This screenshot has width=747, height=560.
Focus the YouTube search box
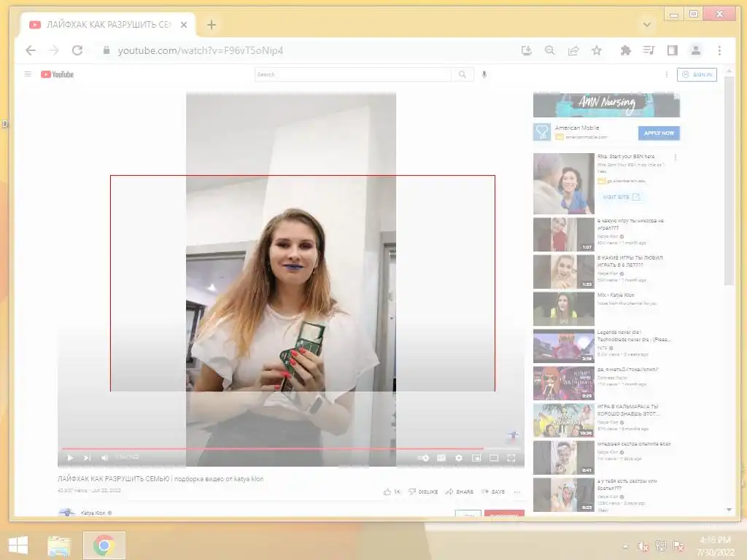click(352, 74)
